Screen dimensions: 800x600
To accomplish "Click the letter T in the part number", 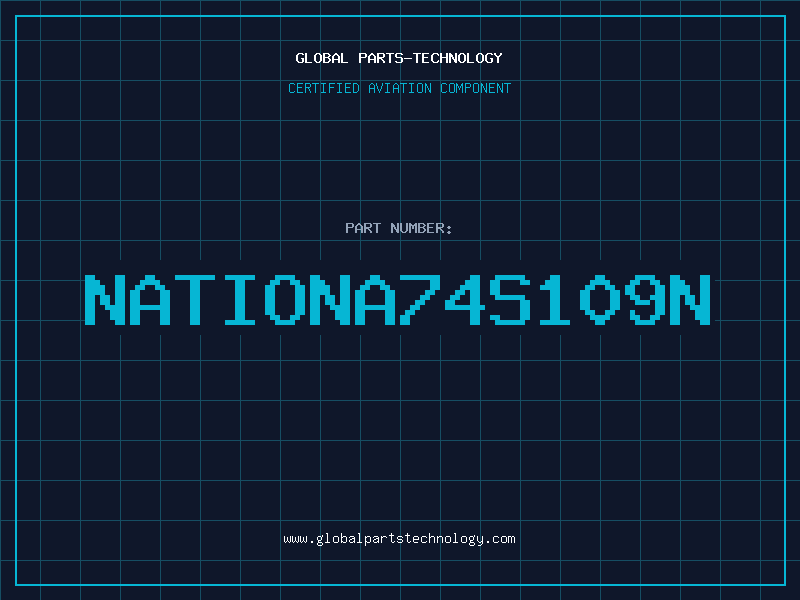I will [195, 299].
